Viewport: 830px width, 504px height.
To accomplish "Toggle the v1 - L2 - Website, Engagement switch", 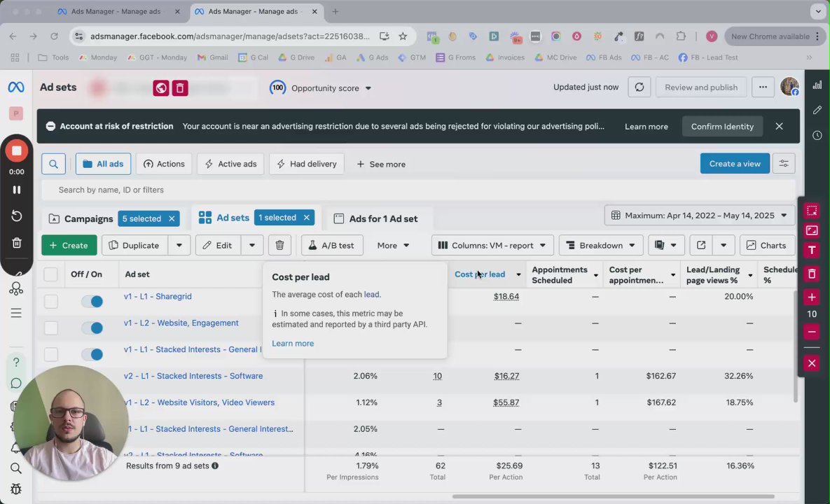I will point(92,328).
